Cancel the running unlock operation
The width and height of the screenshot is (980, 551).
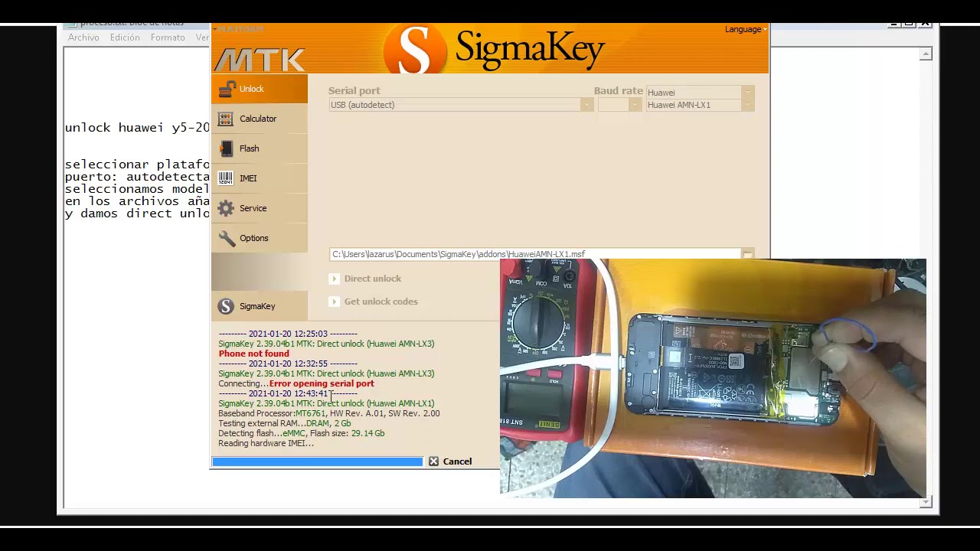tap(457, 461)
